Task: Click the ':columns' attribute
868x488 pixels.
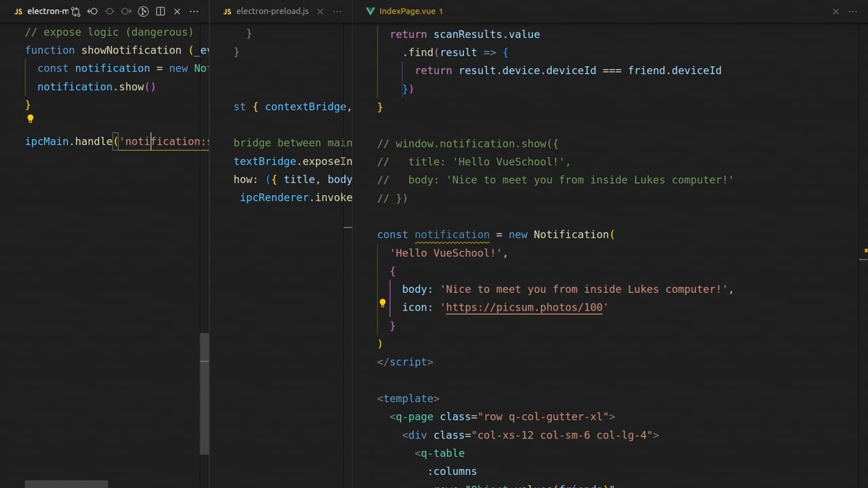Action: pyautogui.click(x=452, y=471)
